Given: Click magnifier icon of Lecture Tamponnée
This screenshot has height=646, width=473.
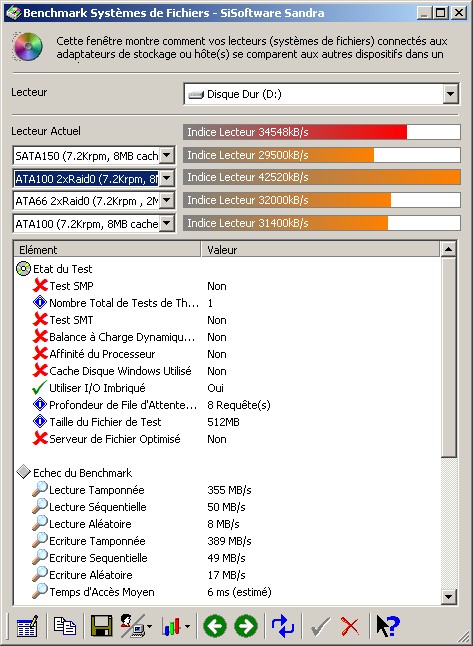Looking at the screenshot, I should (40, 489).
